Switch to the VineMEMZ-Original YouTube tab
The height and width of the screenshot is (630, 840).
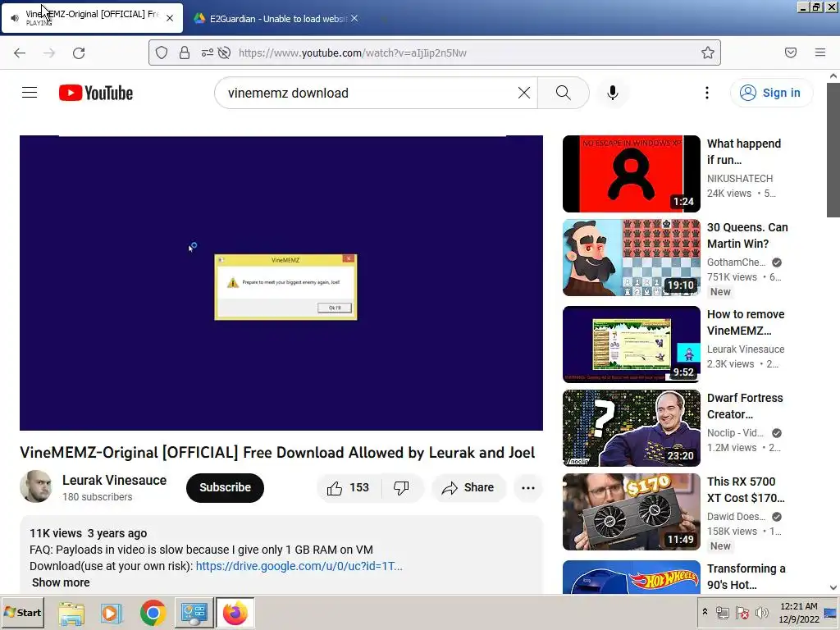click(92, 18)
